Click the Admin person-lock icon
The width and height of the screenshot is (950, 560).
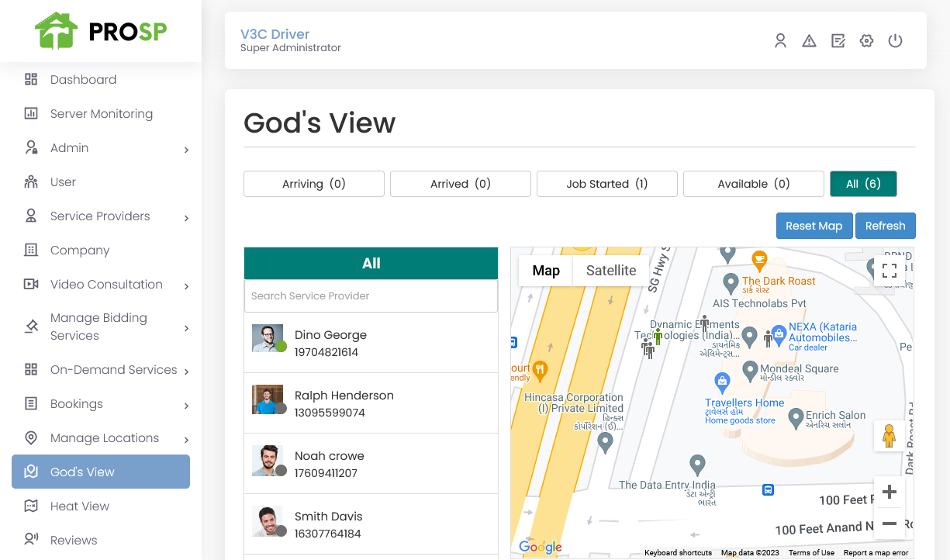coord(31,147)
